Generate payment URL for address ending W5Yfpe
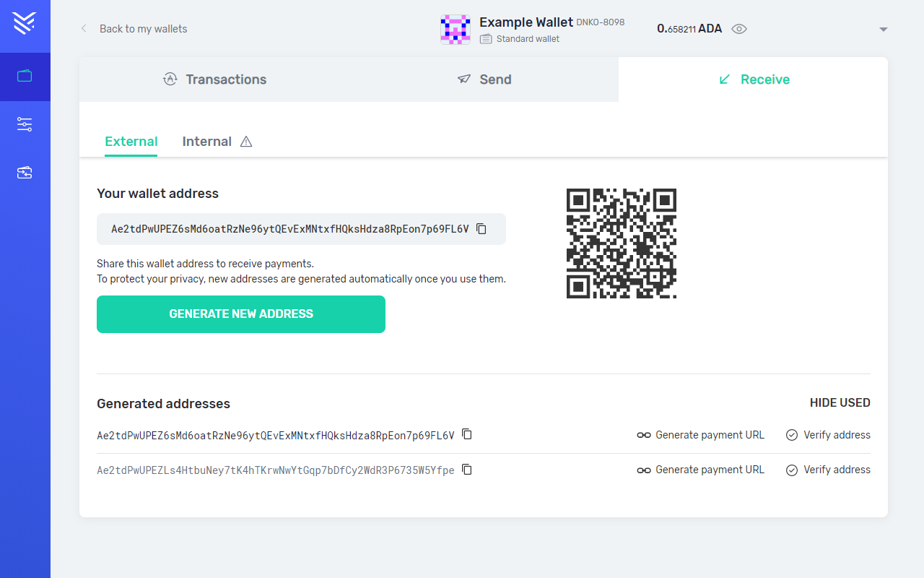Viewport: 924px width, 578px height. click(x=700, y=470)
